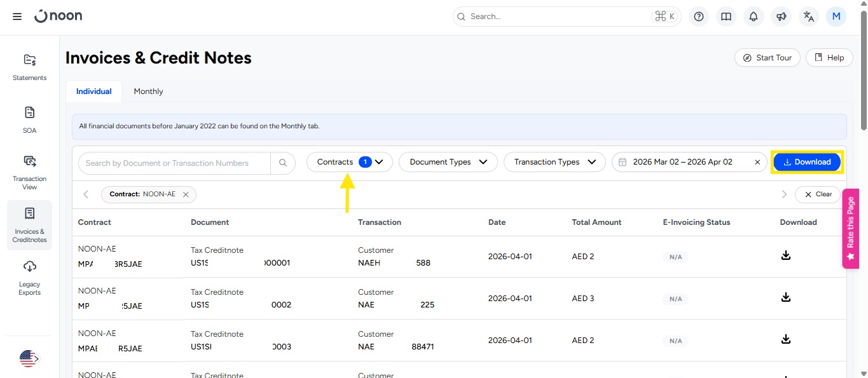
Task: Click the Start Tour button
Action: (768, 58)
